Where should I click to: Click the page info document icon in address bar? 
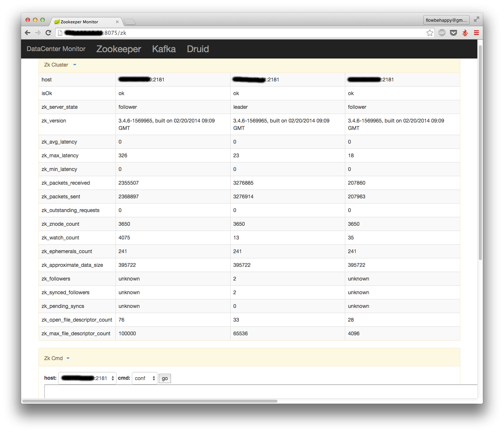[x=60, y=33]
